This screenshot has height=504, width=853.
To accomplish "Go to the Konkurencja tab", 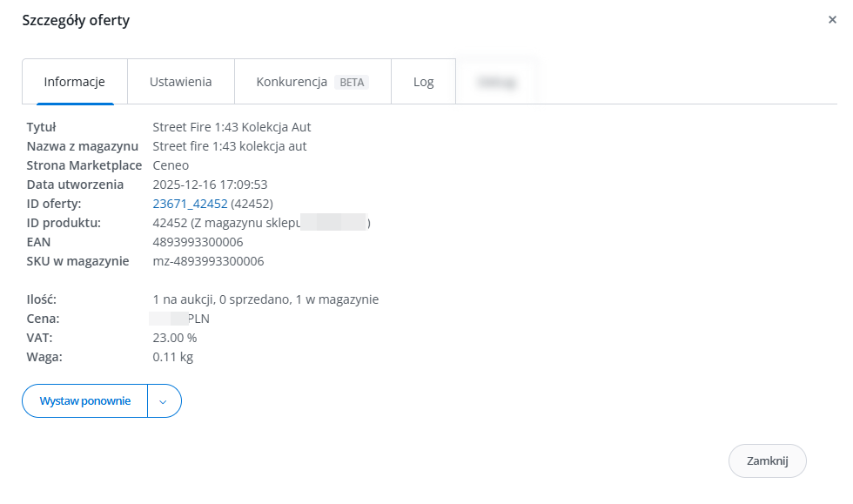I will coord(292,82).
